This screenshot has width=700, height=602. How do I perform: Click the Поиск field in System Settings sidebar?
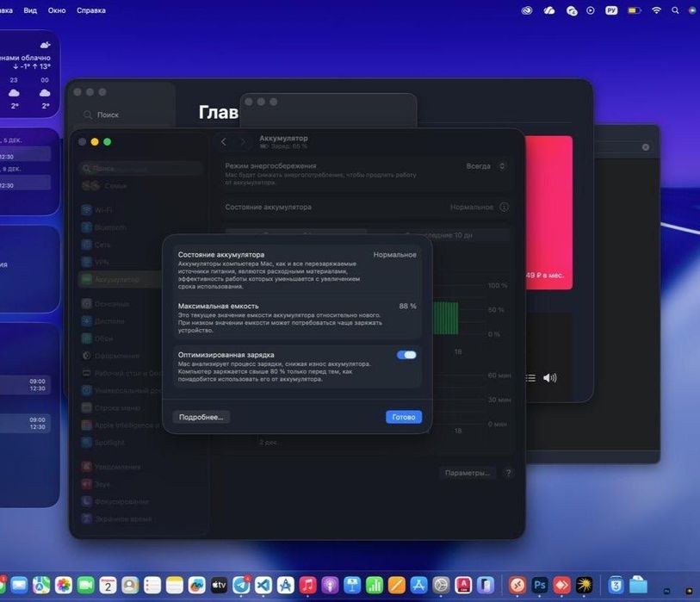(140, 168)
